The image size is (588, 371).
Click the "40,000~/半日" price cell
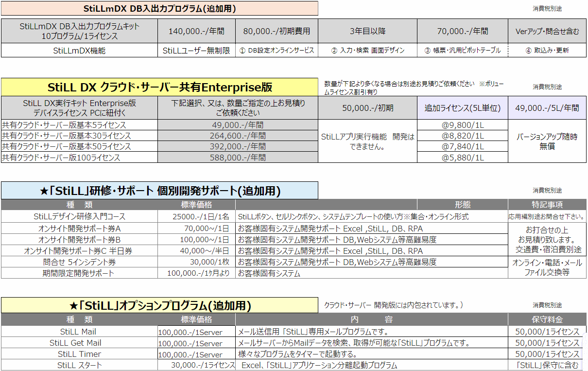coord(196,251)
